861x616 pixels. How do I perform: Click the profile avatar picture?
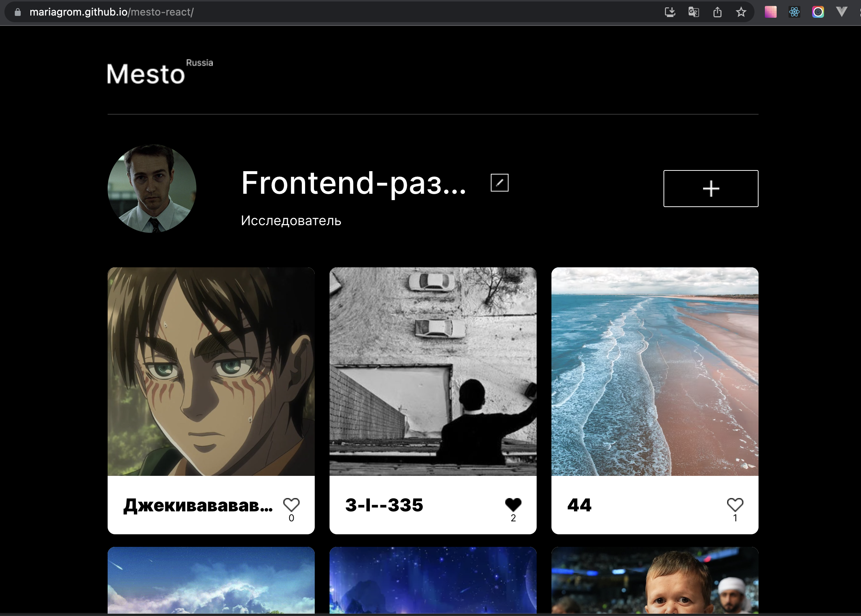(152, 189)
